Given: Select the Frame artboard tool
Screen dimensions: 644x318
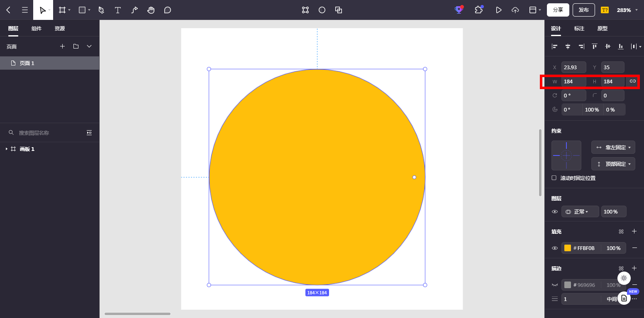Looking at the screenshot, I should 62,10.
